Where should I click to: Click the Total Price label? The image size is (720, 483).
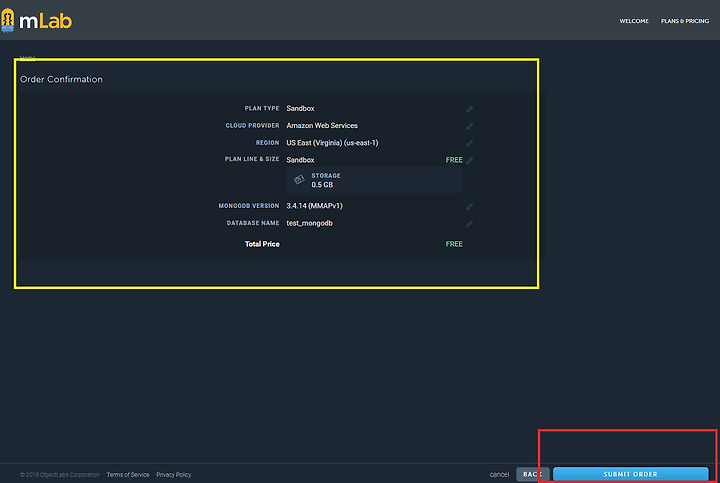(262, 244)
